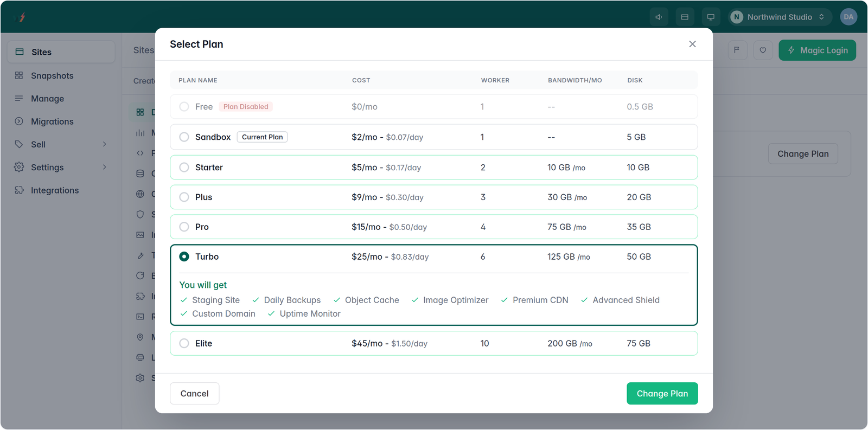Open the Northwind Studio workspace switcher
Viewport: 868px width, 430px height.
click(x=780, y=17)
